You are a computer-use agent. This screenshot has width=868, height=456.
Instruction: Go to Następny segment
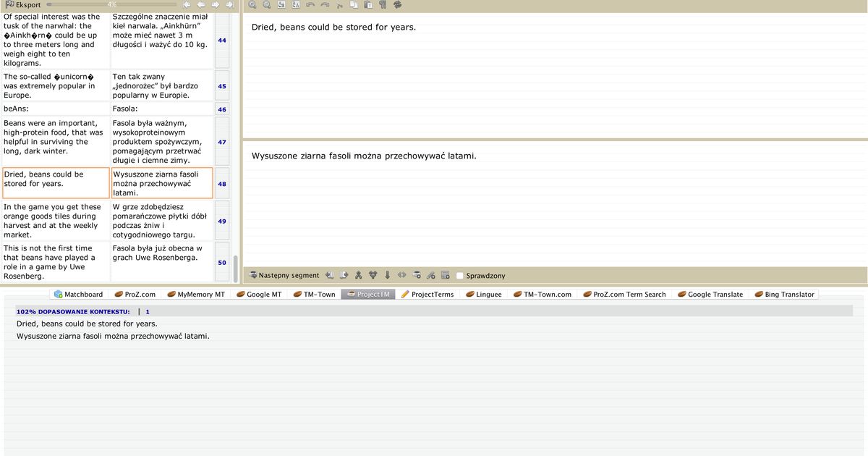coord(284,276)
